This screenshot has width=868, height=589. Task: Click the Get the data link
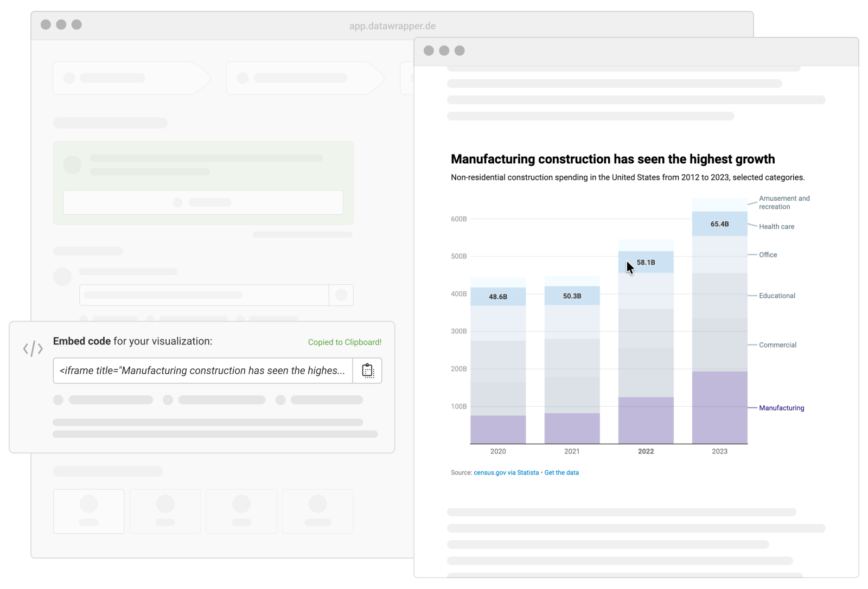pos(561,472)
